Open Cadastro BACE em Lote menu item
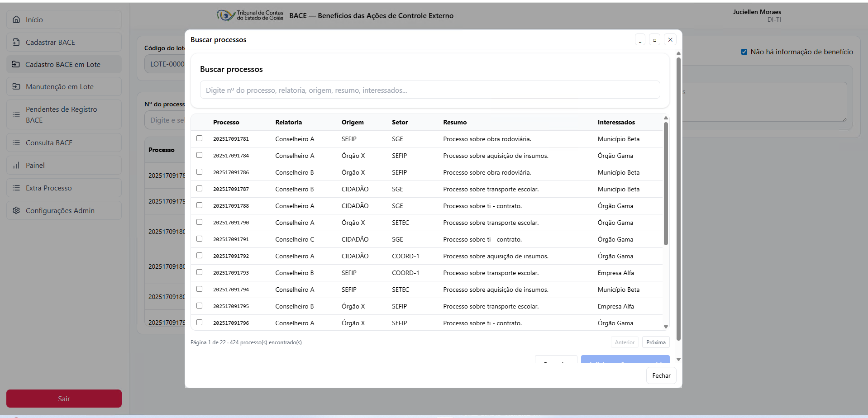This screenshot has height=418, width=868. click(x=64, y=64)
